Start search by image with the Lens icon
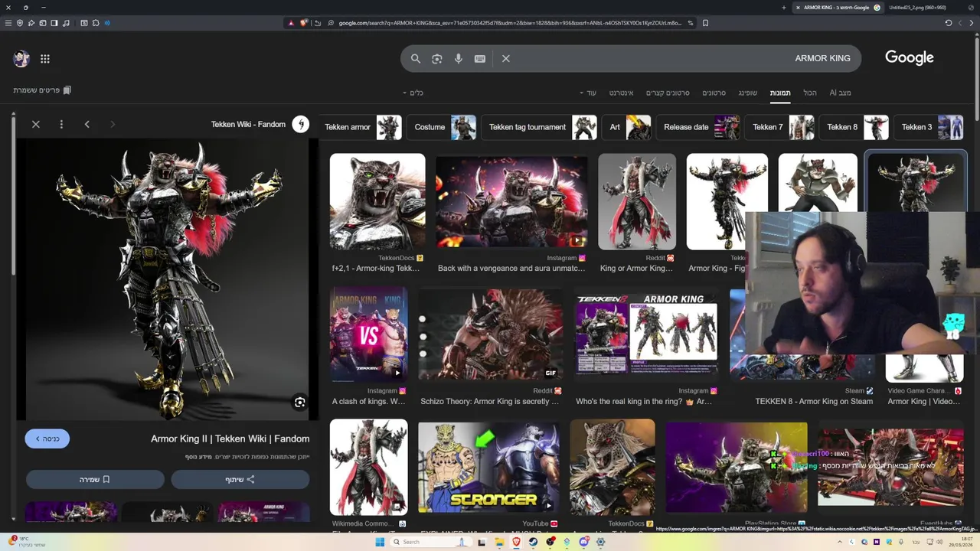 (x=437, y=59)
